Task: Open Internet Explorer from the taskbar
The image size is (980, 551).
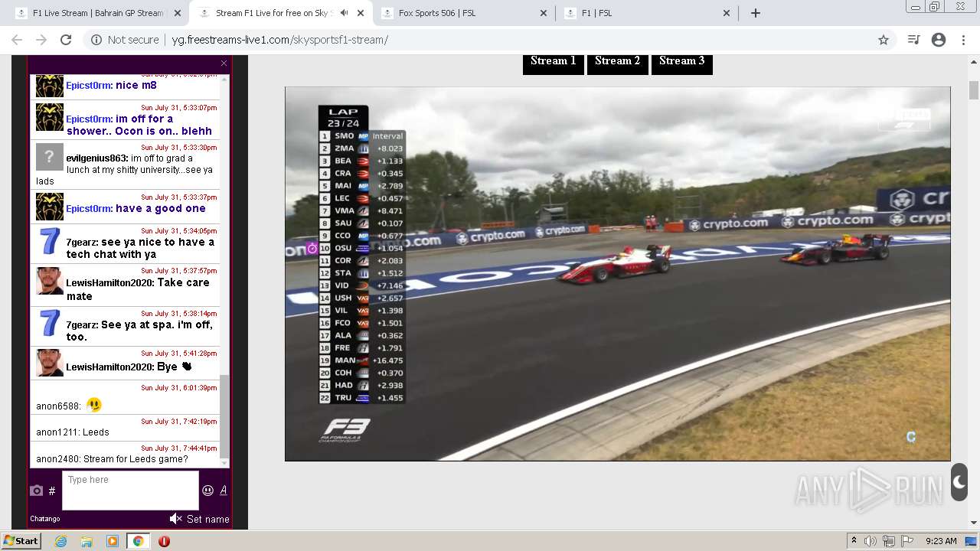Action: tap(61, 541)
